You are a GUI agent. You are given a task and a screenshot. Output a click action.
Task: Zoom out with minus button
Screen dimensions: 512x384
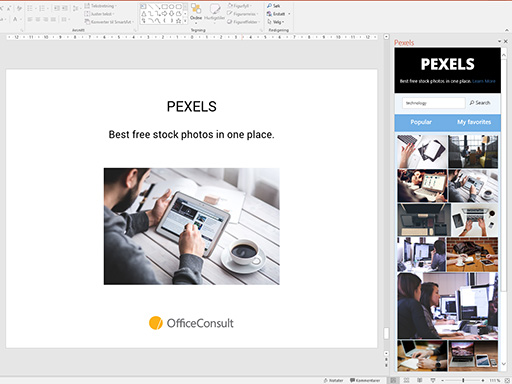[443, 380]
